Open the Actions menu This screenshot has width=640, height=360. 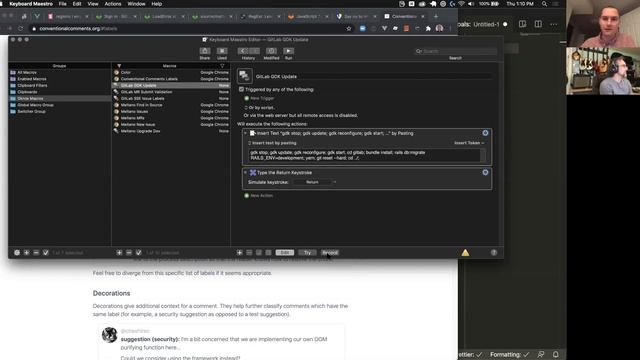coord(113,4)
